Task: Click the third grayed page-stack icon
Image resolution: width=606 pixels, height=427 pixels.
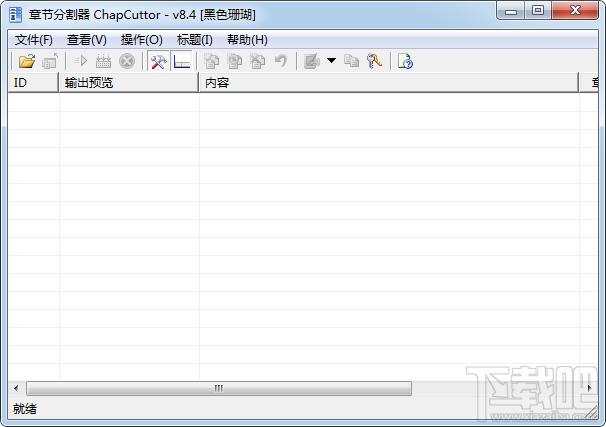Action: pyautogui.click(x=258, y=61)
